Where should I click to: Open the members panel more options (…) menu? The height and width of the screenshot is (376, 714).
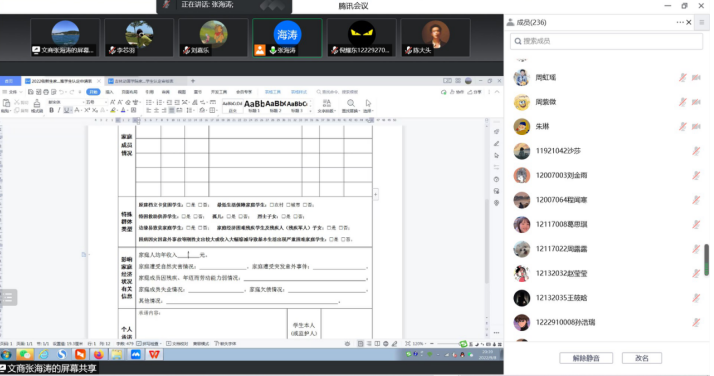[680, 22]
